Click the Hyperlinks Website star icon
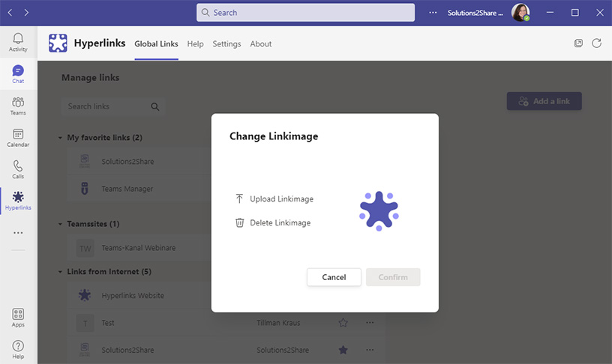The height and width of the screenshot is (364, 612). coord(85,295)
